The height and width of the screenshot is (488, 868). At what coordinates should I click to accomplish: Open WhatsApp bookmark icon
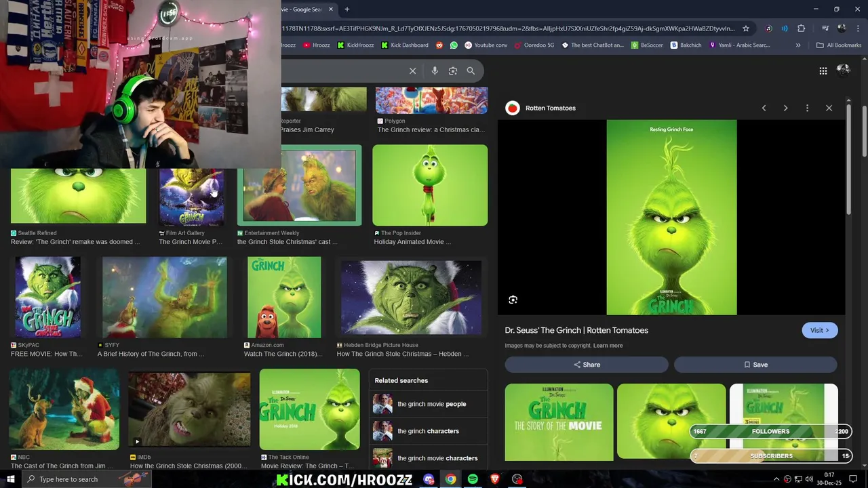[x=454, y=45]
